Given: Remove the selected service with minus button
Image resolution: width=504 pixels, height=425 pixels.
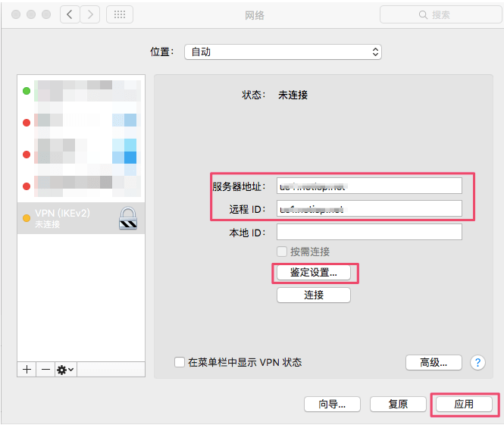Looking at the screenshot, I should (x=45, y=370).
